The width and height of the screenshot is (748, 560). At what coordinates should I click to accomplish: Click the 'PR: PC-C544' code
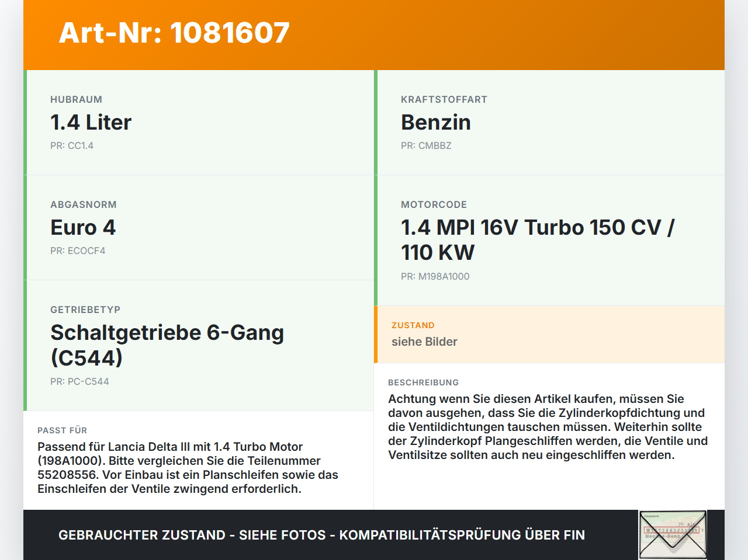[79, 381]
